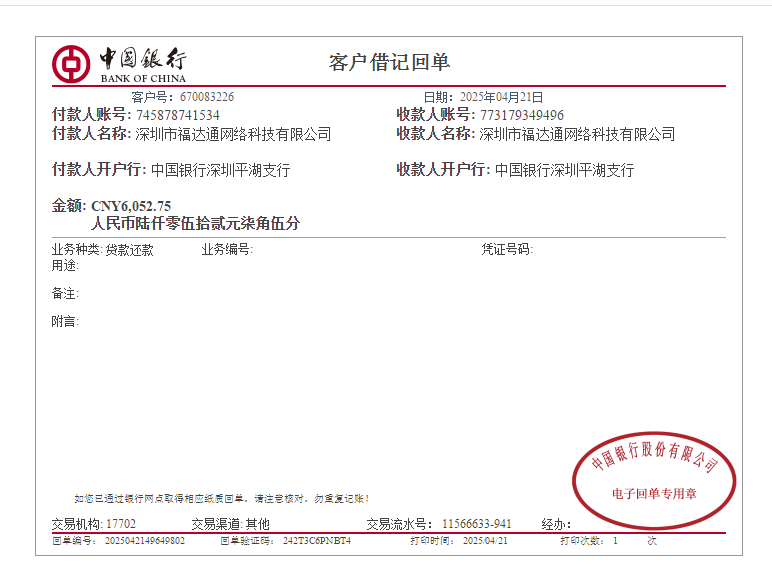
Task: Click the 金额 label
Action: pos(69,206)
